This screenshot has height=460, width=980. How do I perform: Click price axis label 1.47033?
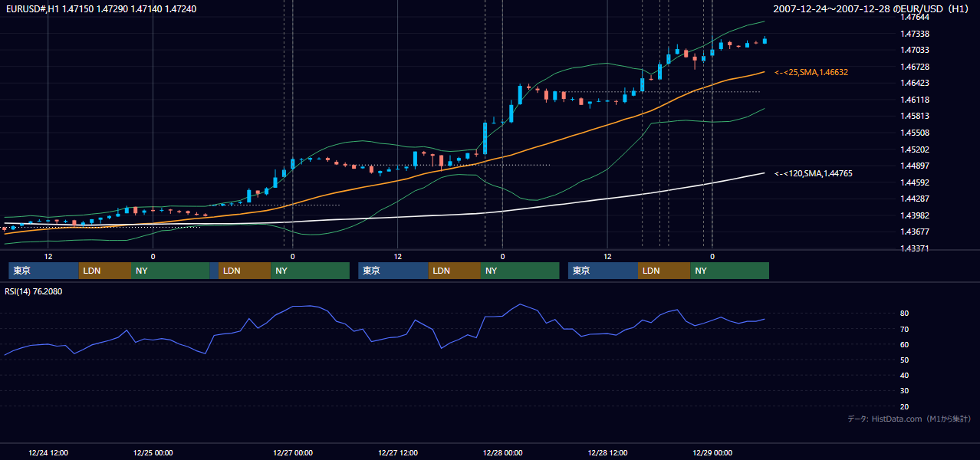pyautogui.click(x=916, y=50)
